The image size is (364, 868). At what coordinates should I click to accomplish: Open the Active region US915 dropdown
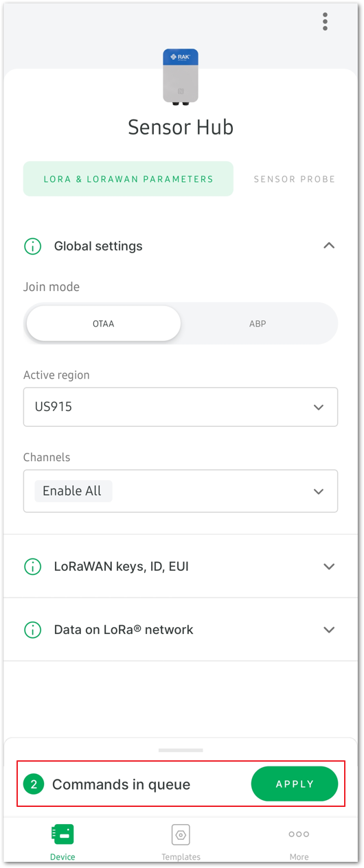click(x=181, y=407)
